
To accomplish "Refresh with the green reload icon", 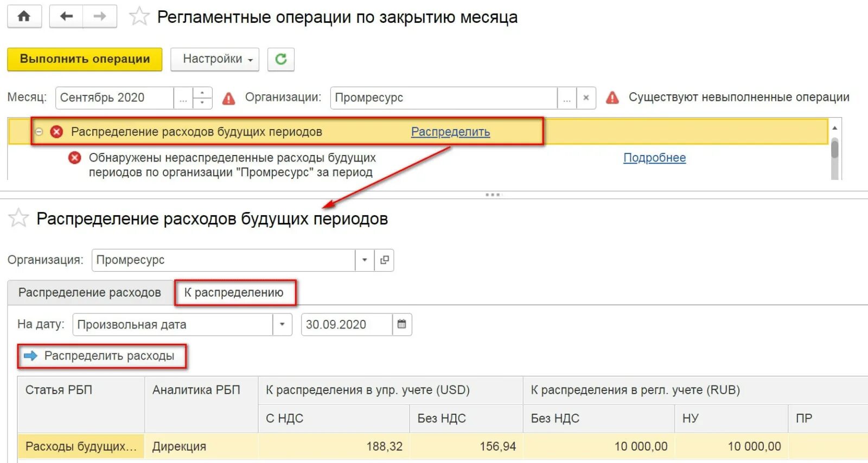I will point(281,59).
